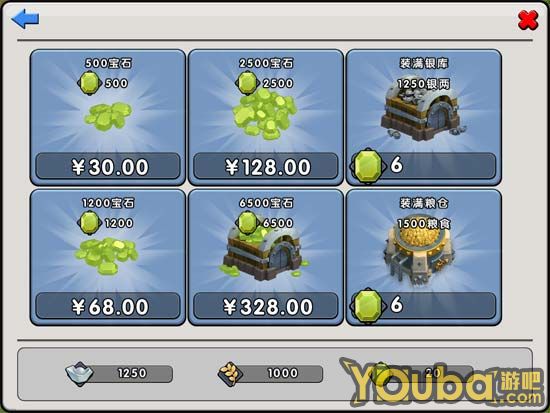Tap the round granary building icon
550x413 pixels.
[x=419, y=254]
